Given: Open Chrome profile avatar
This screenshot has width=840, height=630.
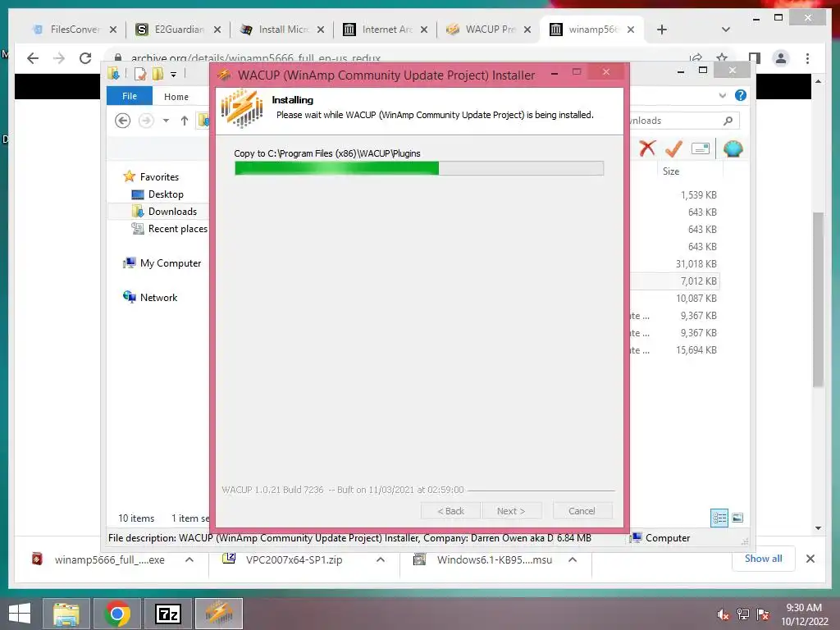Looking at the screenshot, I should pos(781,58).
